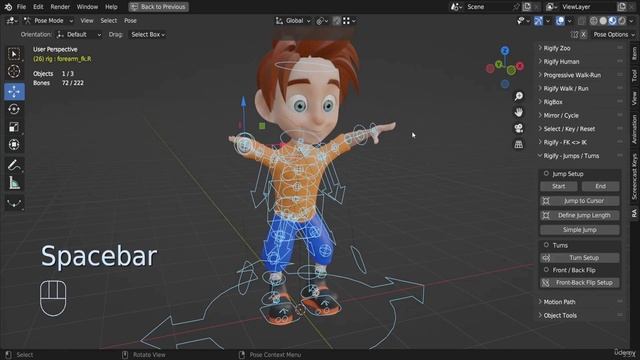Select the Select Box tool icon
The image size is (640, 360).
(14, 54)
